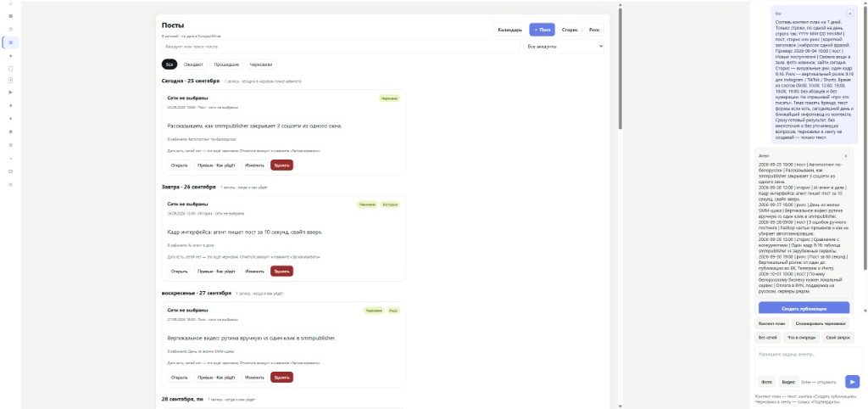Viewport: 868px width, 409px height.
Task: Edit the 27 сентября reels draft
Action: coord(254,378)
